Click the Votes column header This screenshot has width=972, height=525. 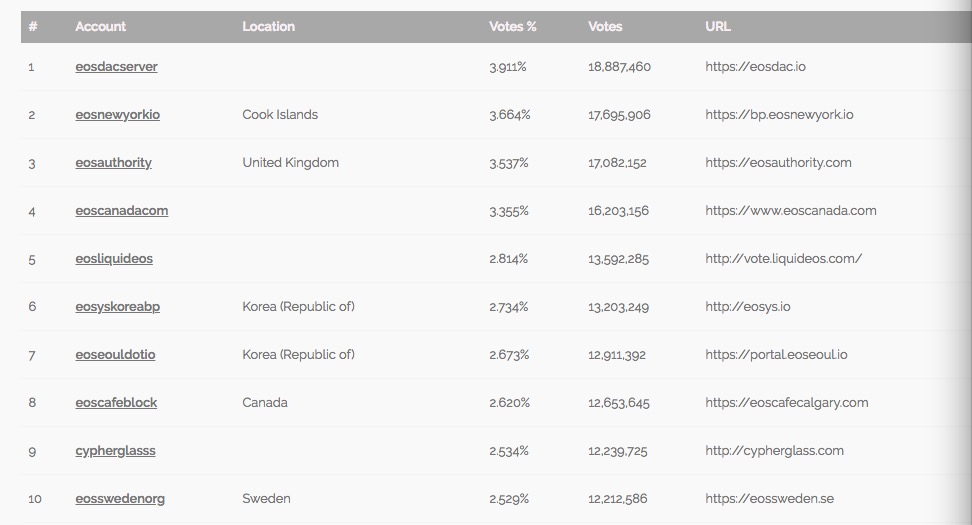coord(604,27)
